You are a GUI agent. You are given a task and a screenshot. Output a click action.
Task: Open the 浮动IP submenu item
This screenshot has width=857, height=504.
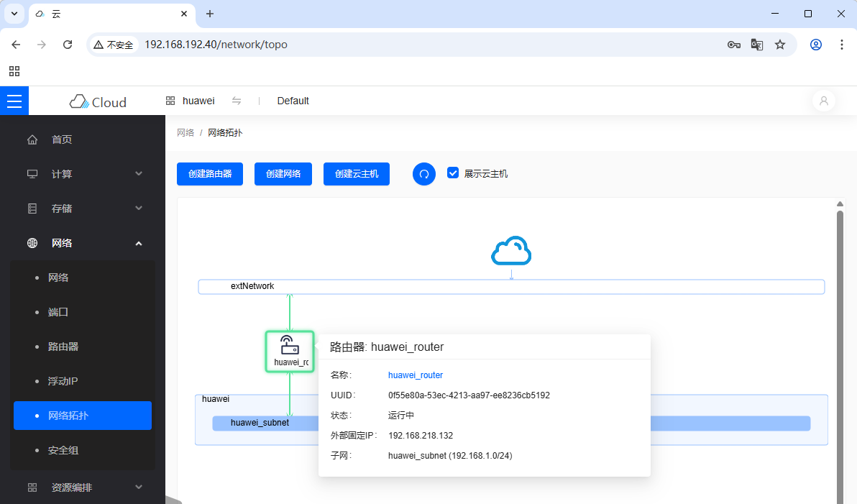(83, 381)
